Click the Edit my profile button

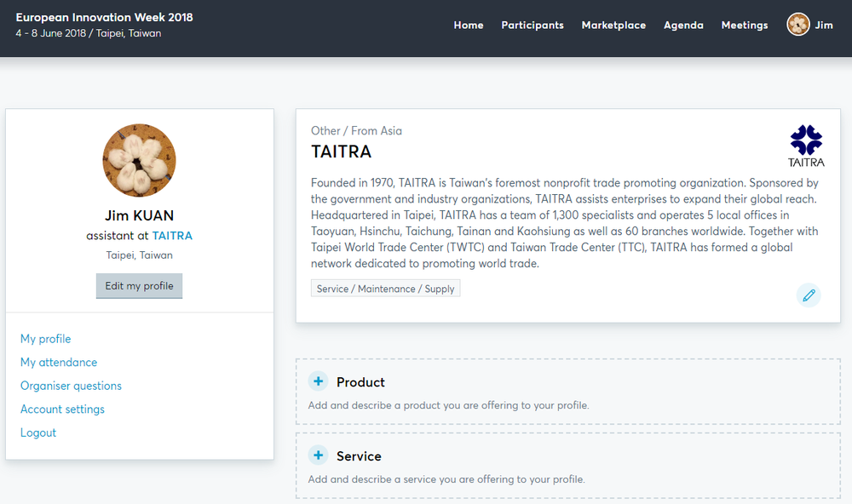coord(139,286)
